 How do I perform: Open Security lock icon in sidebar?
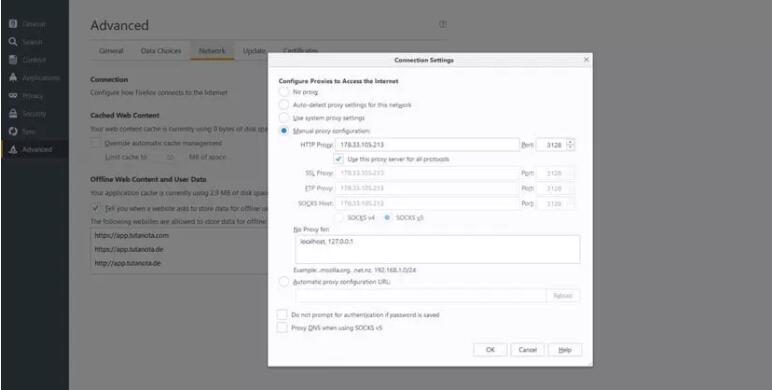coord(13,114)
